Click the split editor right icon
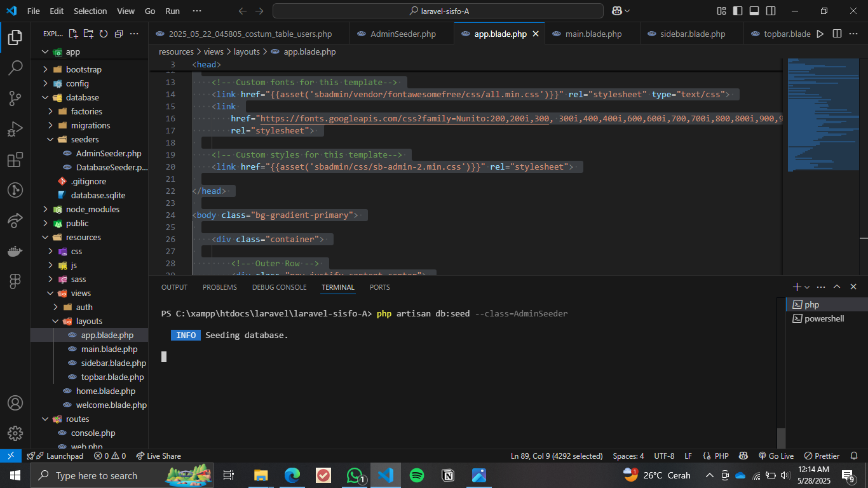This screenshot has width=868, height=488. coord(837,34)
